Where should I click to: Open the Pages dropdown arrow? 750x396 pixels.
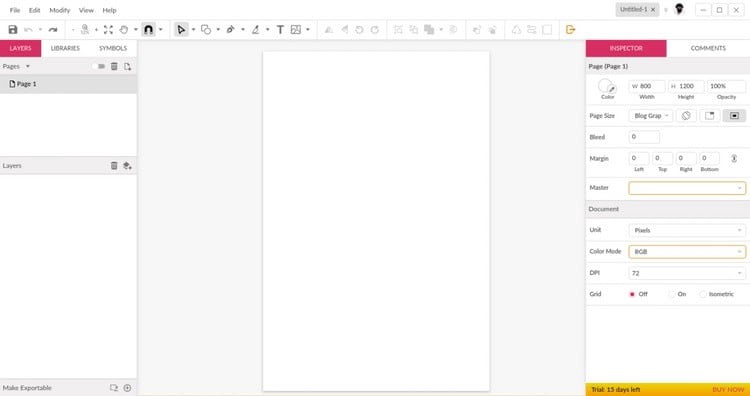coord(28,66)
